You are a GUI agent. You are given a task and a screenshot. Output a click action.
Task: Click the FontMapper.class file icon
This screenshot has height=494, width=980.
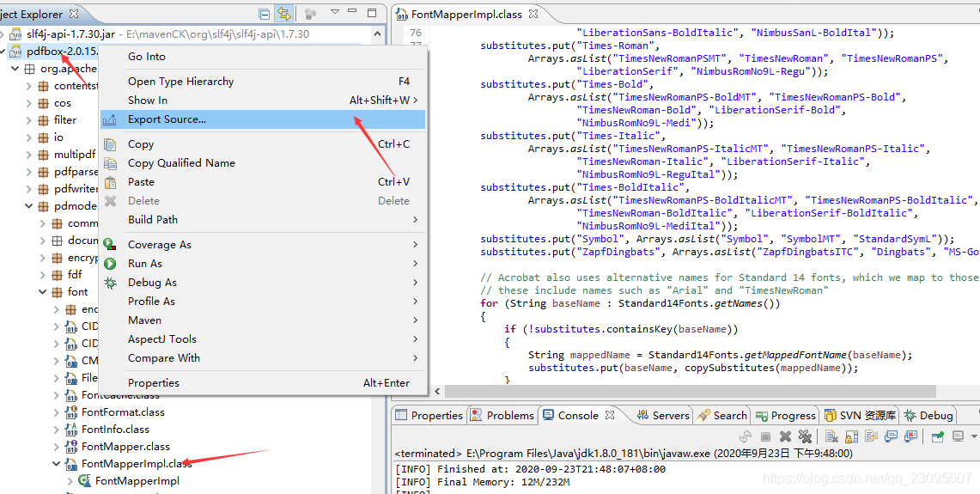click(x=70, y=447)
